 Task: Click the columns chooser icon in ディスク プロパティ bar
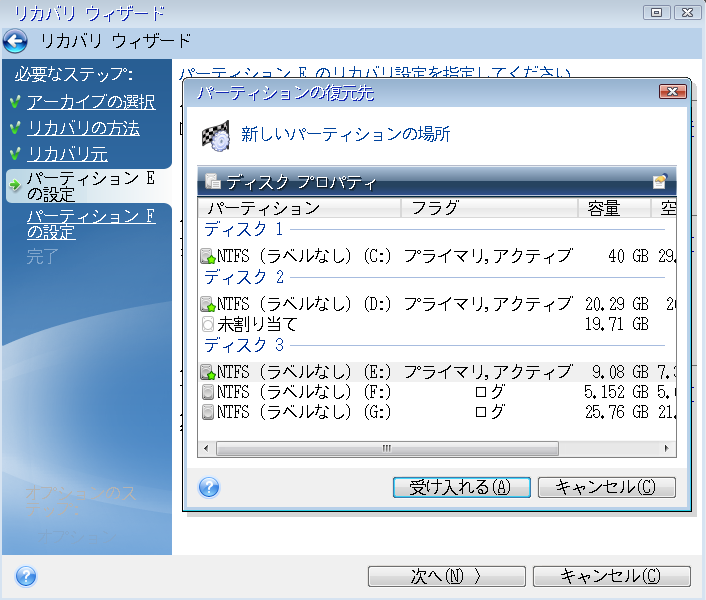[x=660, y=182]
